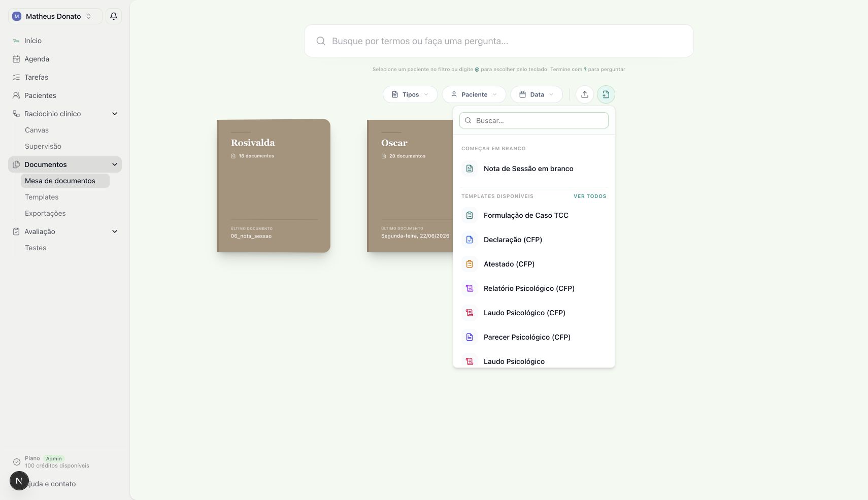Click the Declaração (CFP) blue icon
868x500 pixels.
(x=470, y=240)
